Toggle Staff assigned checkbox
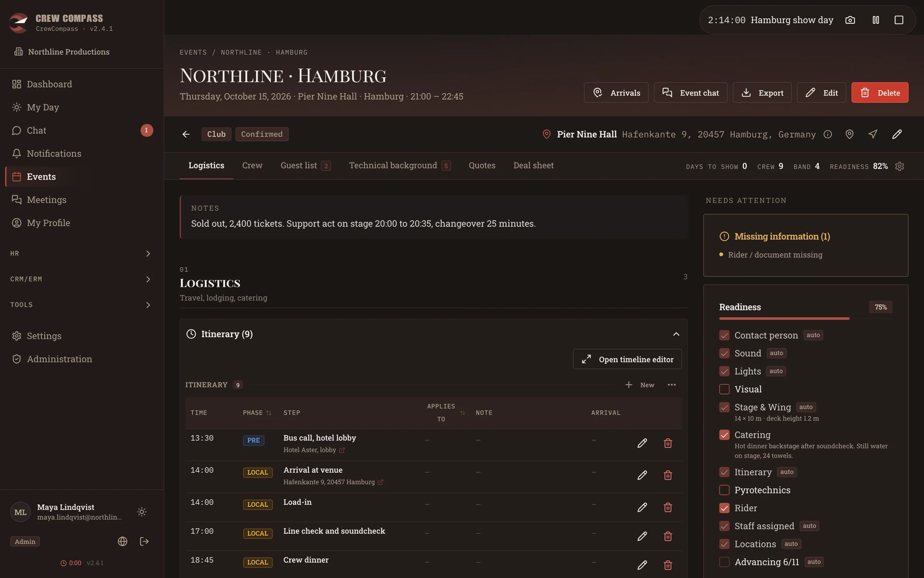The width and height of the screenshot is (924, 578). (724, 526)
